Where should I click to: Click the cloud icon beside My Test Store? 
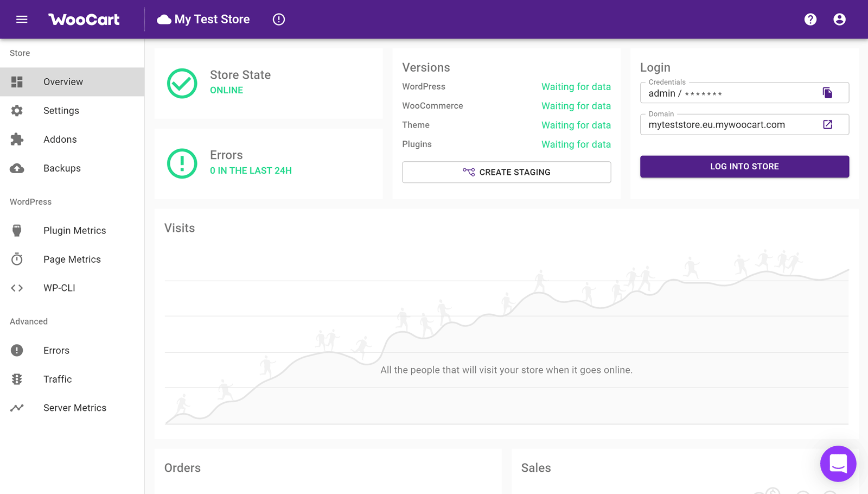[164, 20]
